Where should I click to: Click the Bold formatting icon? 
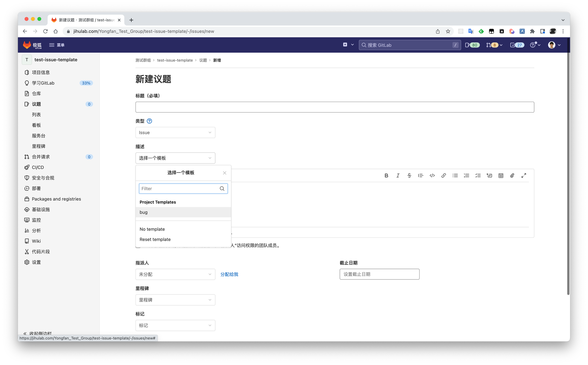pos(386,175)
